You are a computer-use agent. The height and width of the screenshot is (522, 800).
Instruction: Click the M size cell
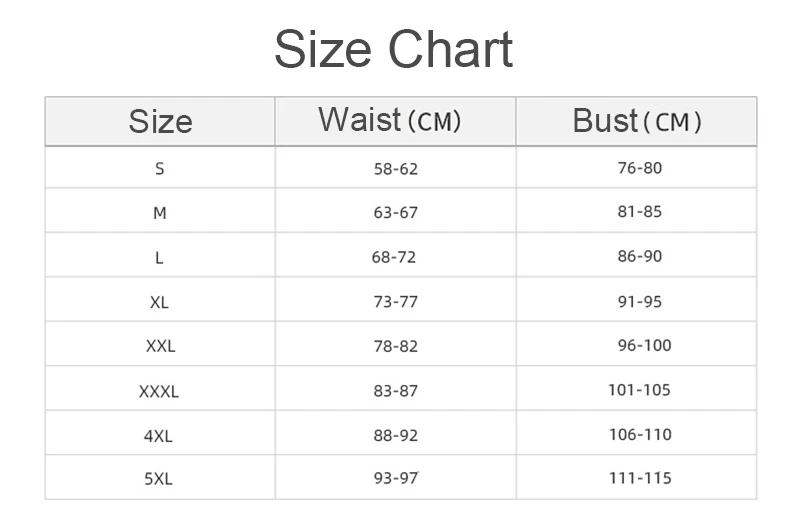(160, 213)
